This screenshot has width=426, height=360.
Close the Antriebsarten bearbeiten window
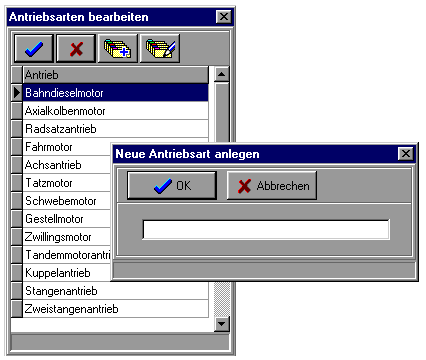click(224, 16)
